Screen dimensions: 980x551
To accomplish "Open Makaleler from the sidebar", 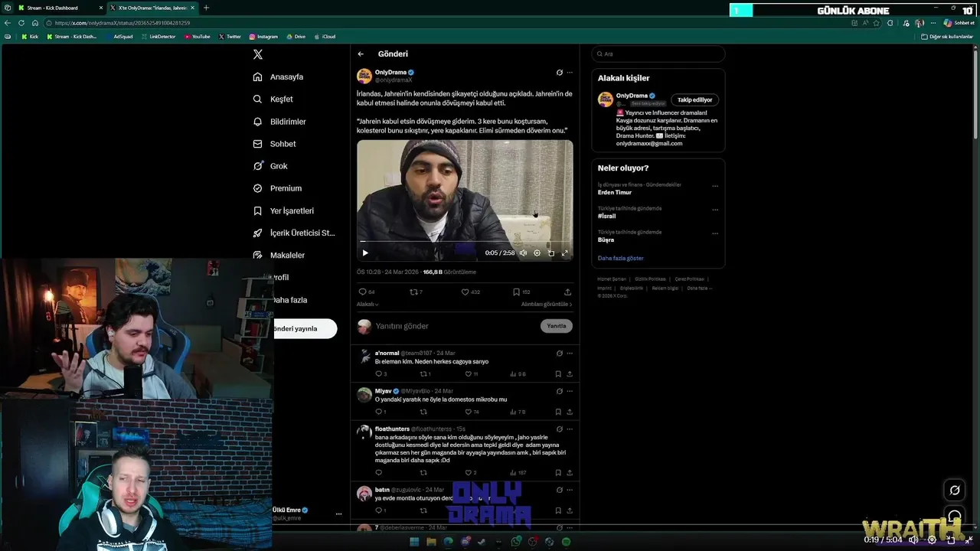I will (279, 255).
